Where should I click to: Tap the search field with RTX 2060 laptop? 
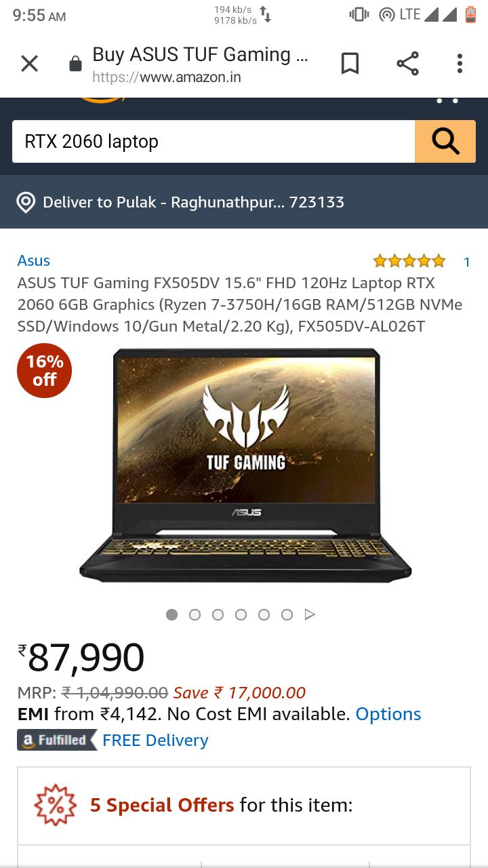pos(213,141)
